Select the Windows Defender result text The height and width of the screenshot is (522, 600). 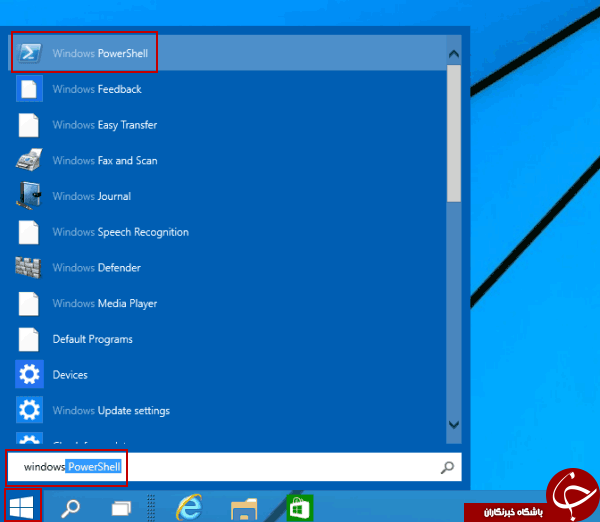tap(97, 268)
